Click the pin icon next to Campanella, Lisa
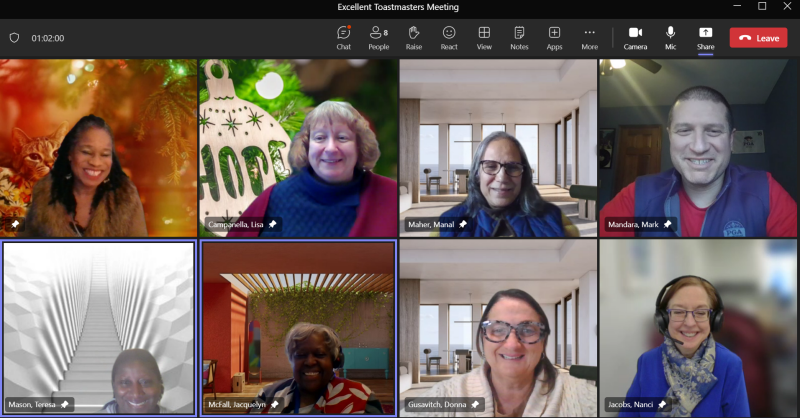The height and width of the screenshot is (418, 800). point(272,224)
